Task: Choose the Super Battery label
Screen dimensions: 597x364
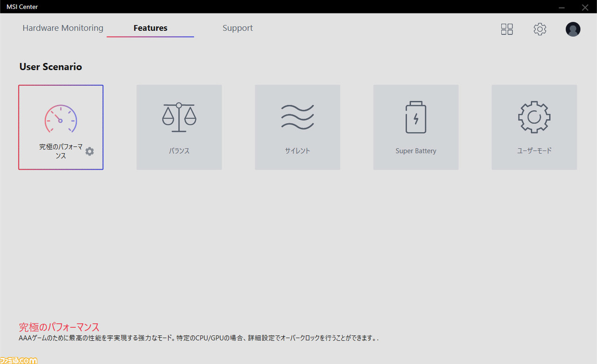Action: click(x=416, y=151)
